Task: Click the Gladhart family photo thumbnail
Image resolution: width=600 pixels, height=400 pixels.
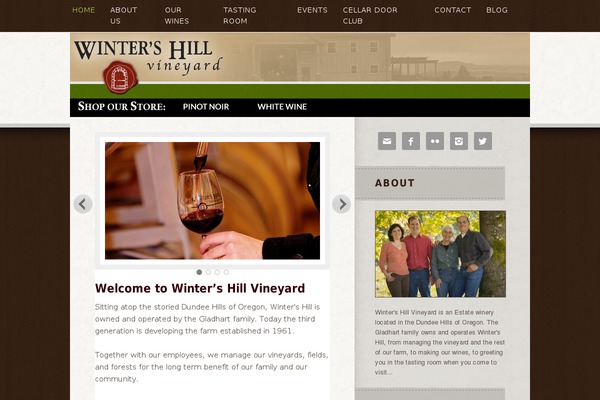Action: (x=440, y=254)
